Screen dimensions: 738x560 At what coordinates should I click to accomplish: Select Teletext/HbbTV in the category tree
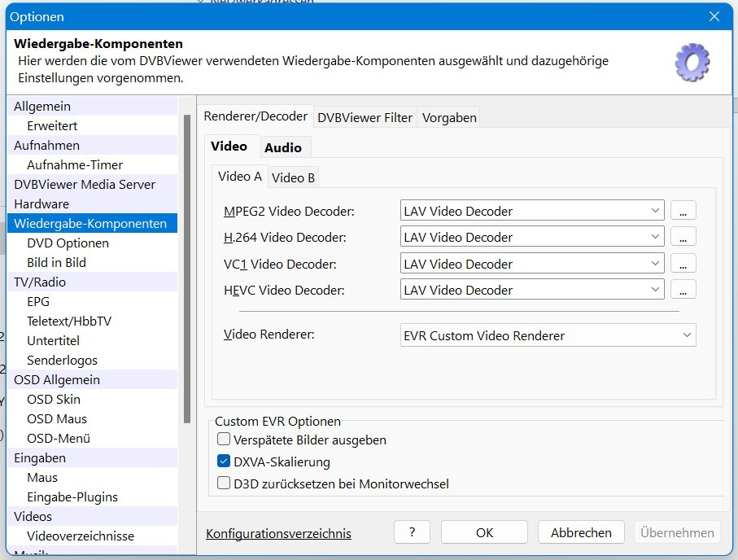69,321
